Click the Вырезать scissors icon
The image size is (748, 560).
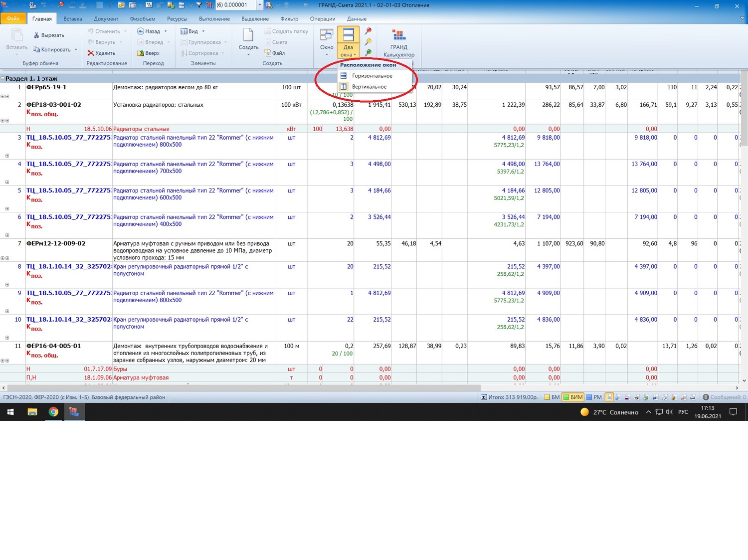tap(36, 35)
